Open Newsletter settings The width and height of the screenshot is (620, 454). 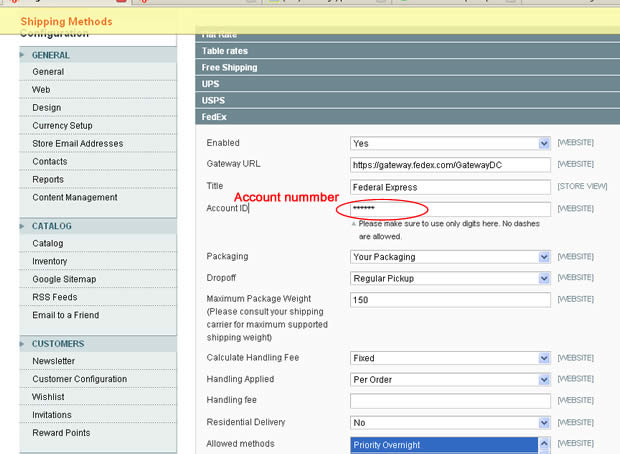54,361
